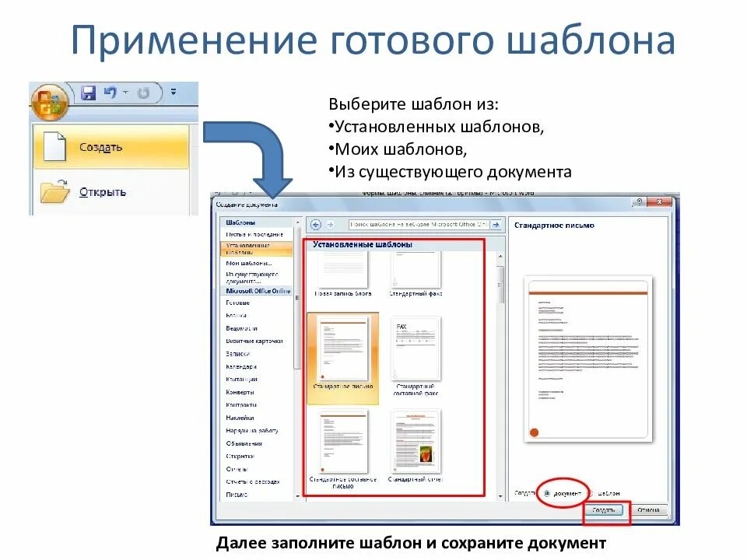747x560 pixels.
Task: Click the back arrow in template dialog
Action: [315, 224]
